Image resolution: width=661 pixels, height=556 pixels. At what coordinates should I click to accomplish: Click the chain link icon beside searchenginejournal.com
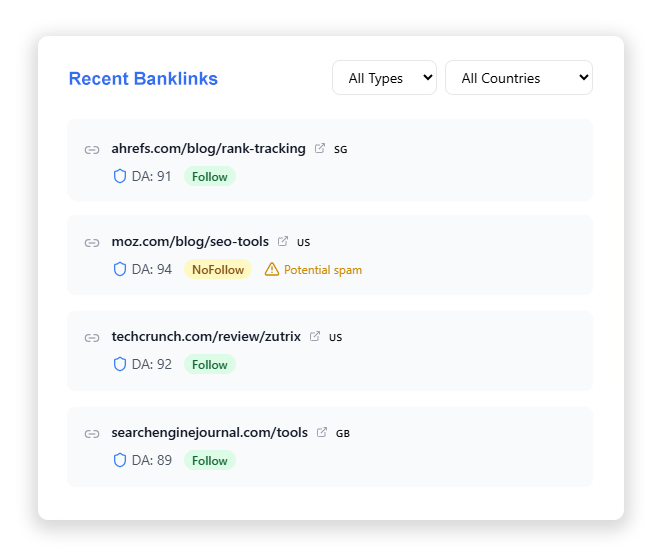(x=92, y=434)
